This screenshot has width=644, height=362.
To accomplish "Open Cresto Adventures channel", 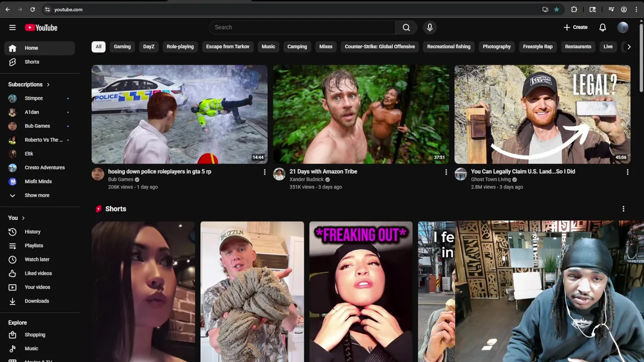I will click(x=40, y=167).
